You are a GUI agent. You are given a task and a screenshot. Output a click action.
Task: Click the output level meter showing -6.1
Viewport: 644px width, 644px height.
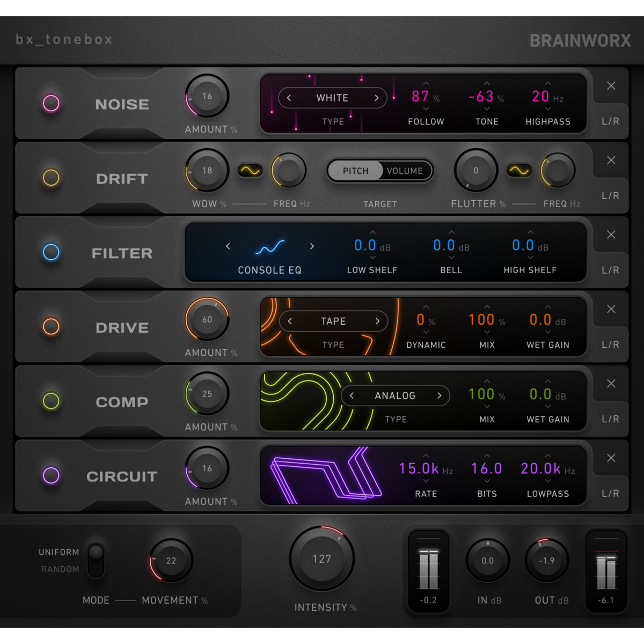point(606,572)
